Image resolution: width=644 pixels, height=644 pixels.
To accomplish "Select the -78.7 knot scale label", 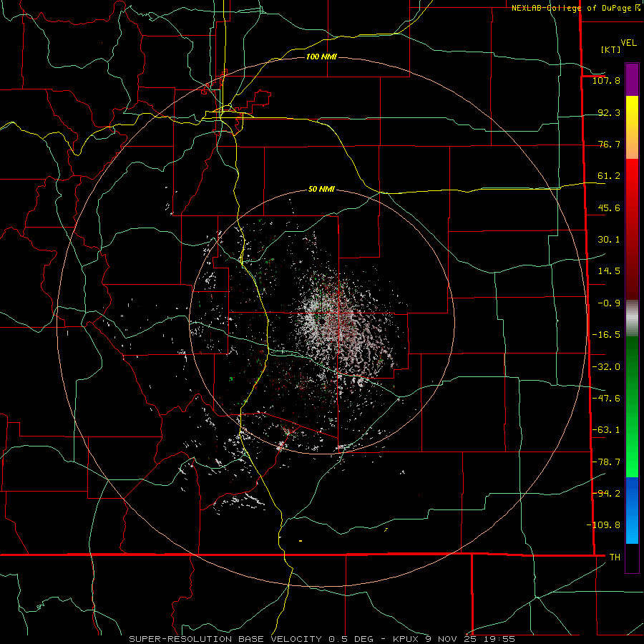I will tap(606, 462).
